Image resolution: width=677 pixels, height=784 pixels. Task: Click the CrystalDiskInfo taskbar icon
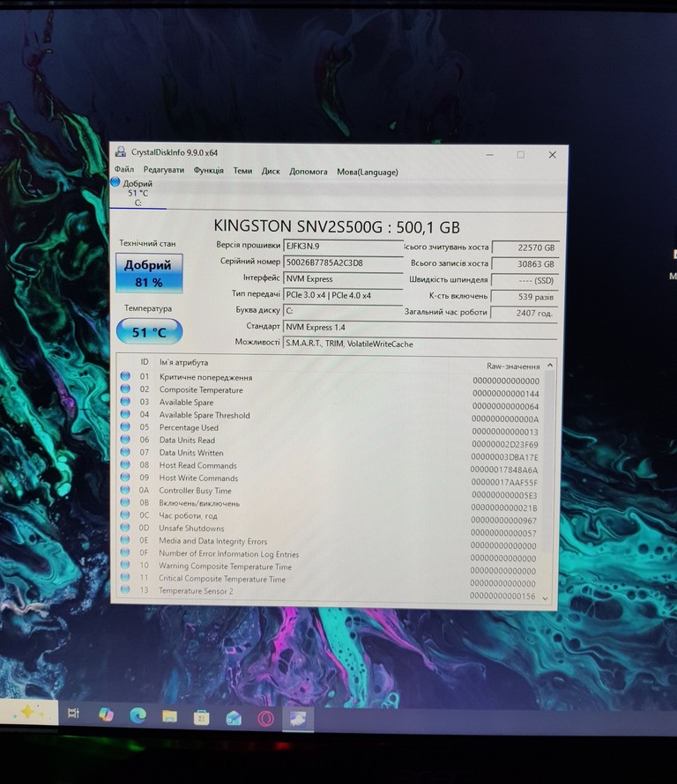click(298, 720)
